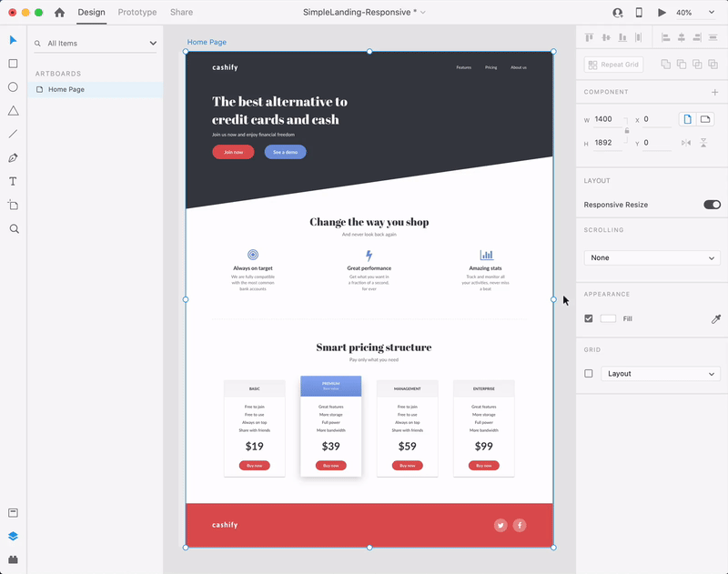Click the See a demo button
Image resolution: width=728 pixels, height=574 pixels.
click(x=285, y=152)
